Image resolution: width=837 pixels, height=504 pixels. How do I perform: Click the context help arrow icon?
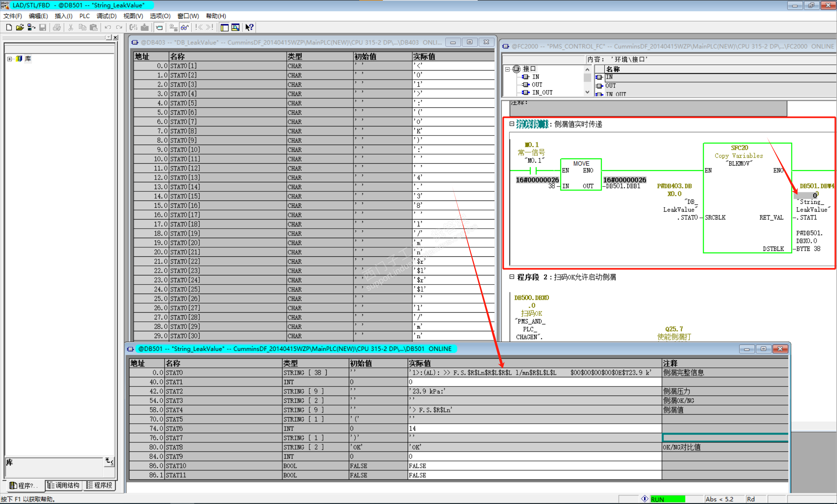point(249,27)
